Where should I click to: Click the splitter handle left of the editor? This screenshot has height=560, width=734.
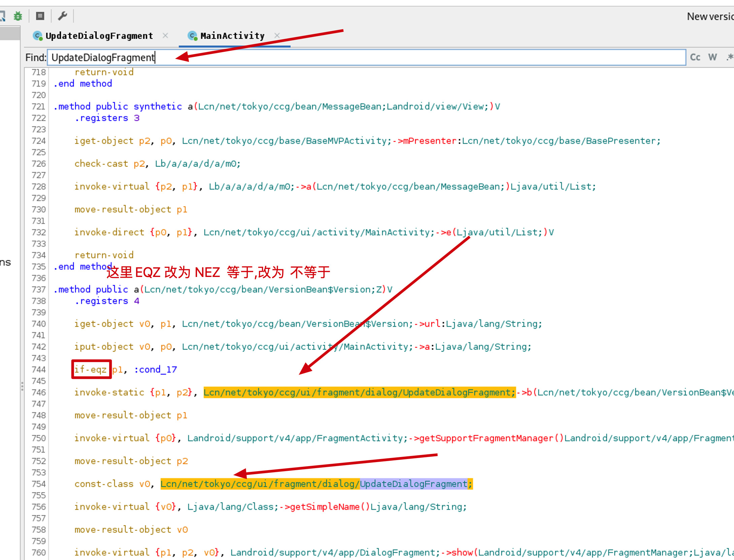22,386
